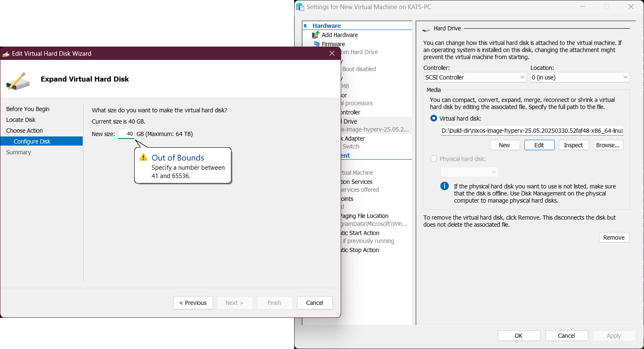Image resolution: width=644 pixels, height=349 pixels.
Task: Click the New button under Virtual hard disk
Action: tap(505, 145)
